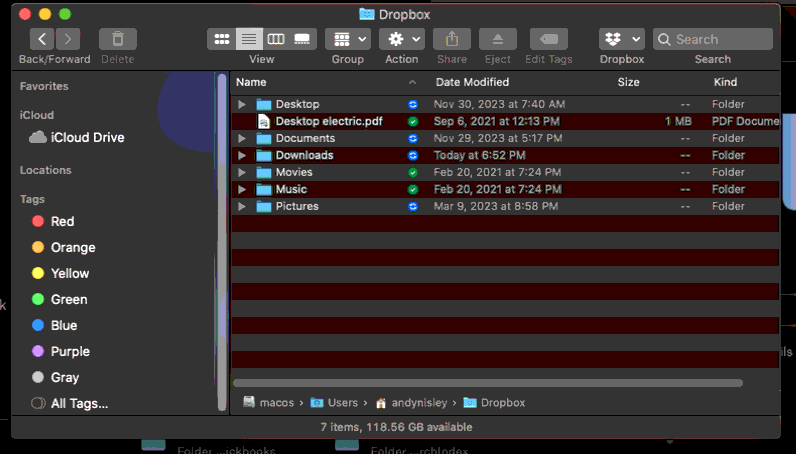The height and width of the screenshot is (454, 796).
Task: Select the Gray tag in the sidebar
Action: click(x=55, y=377)
